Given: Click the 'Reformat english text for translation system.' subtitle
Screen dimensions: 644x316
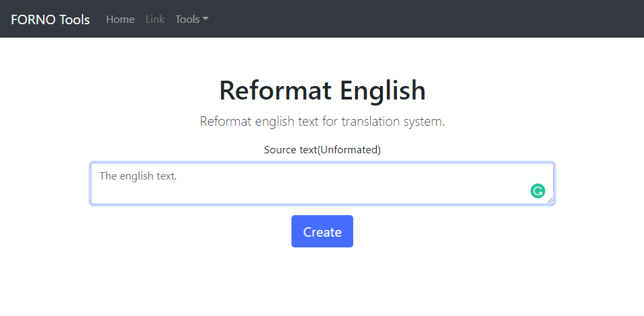Looking at the screenshot, I should 322,122.
